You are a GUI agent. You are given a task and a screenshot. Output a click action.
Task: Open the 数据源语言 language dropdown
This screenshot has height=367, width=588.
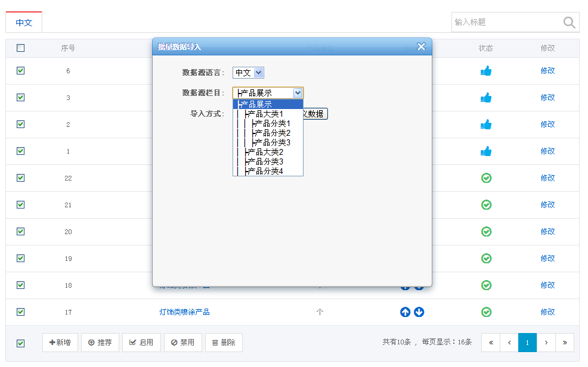pyautogui.click(x=248, y=73)
